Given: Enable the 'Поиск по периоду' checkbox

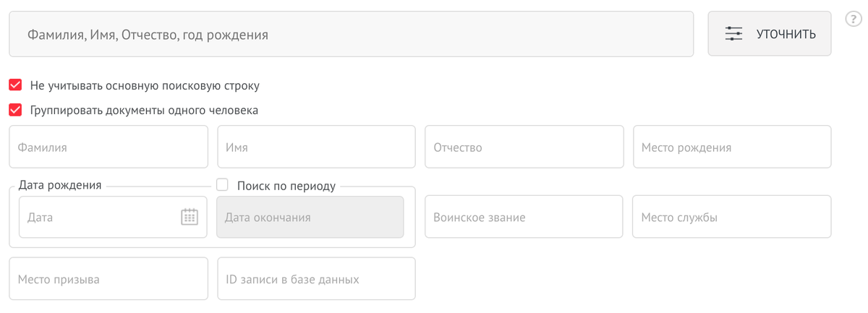Looking at the screenshot, I should 223,185.
